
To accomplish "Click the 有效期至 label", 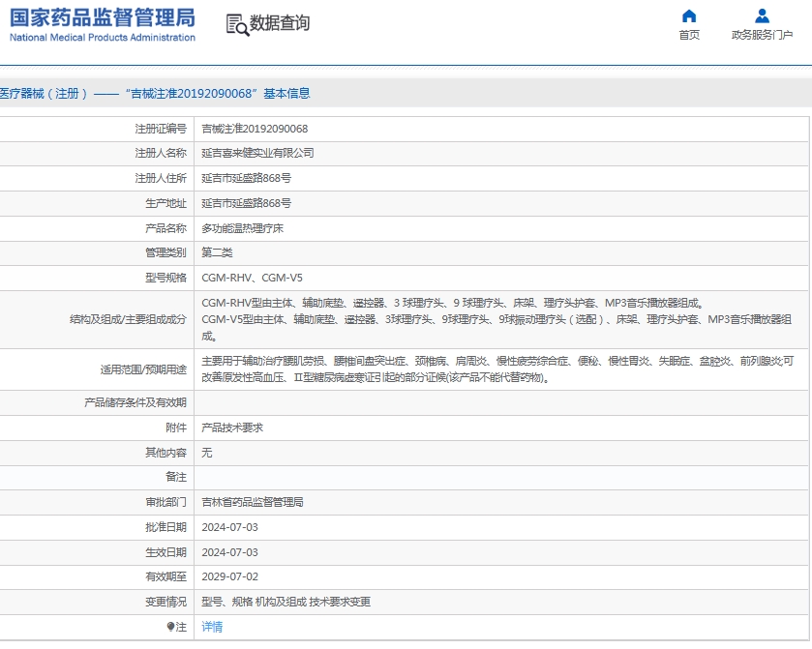I will pyautogui.click(x=165, y=576).
